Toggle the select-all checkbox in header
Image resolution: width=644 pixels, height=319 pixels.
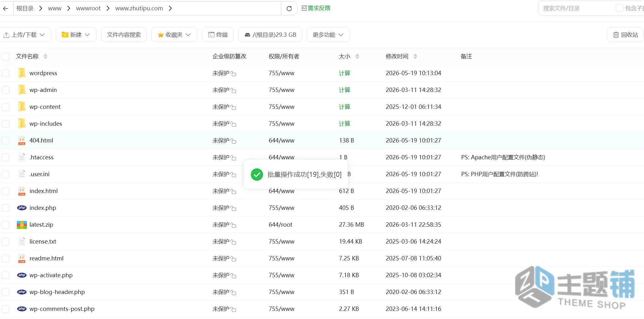coord(6,56)
